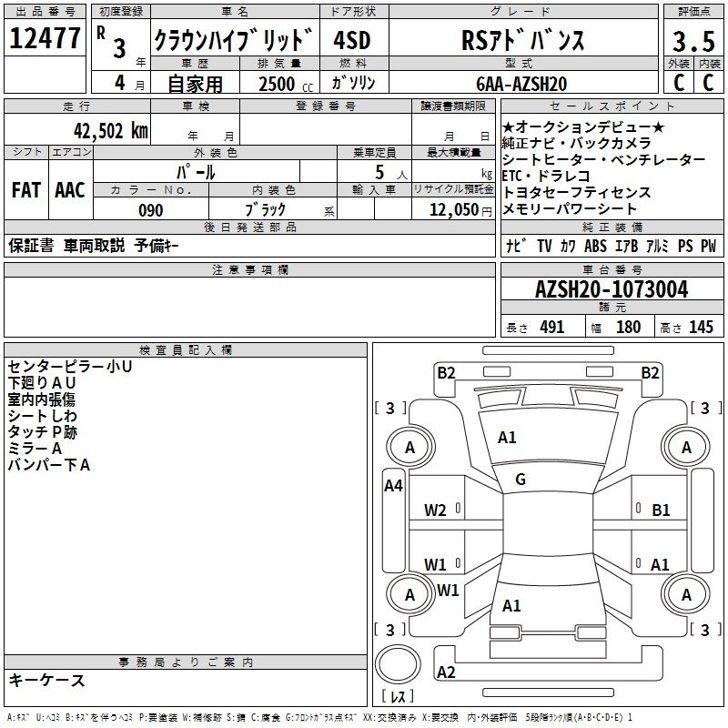The image size is (728, 728).
Task: Click the メモリーパワーシート line
Action: pyautogui.click(x=570, y=208)
